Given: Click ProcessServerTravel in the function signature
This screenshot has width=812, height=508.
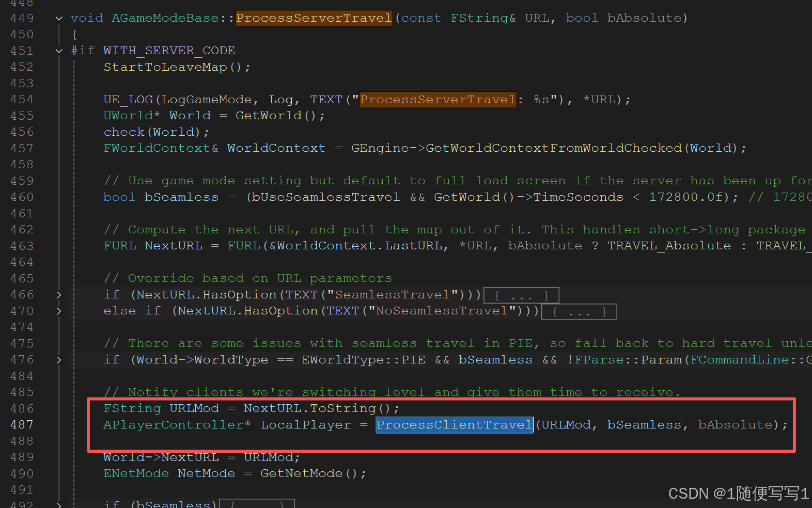Looking at the screenshot, I should click(x=314, y=18).
